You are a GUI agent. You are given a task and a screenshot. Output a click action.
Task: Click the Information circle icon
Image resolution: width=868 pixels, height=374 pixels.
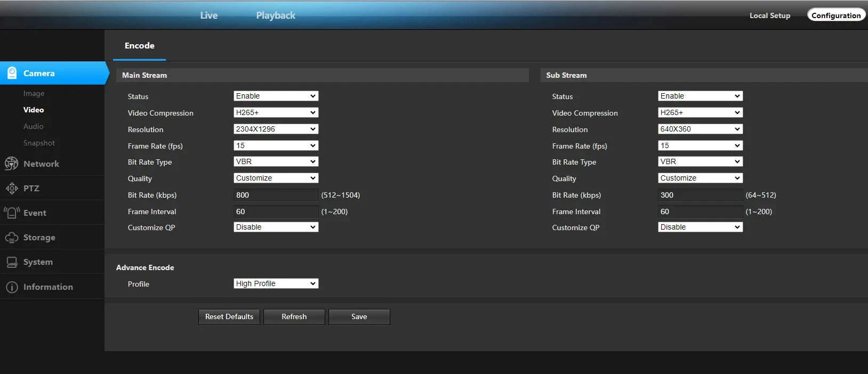[x=12, y=287]
